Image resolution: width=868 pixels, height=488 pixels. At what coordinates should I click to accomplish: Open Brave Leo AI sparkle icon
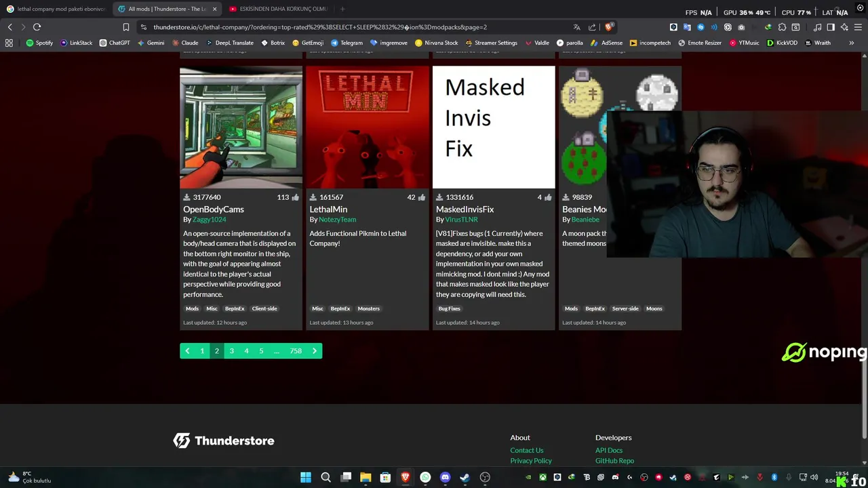[844, 27]
